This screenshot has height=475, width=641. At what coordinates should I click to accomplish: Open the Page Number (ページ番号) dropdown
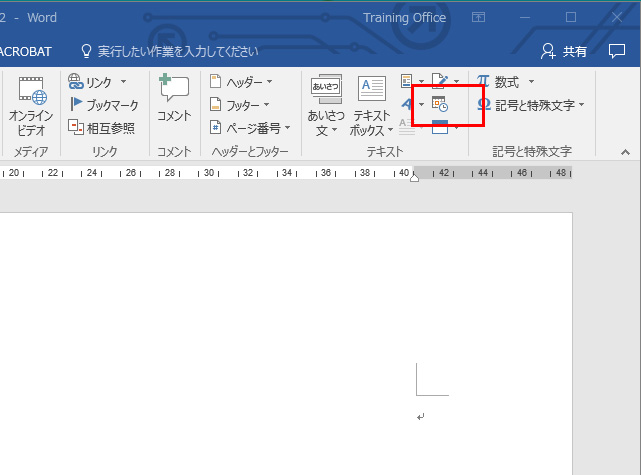click(250, 127)
